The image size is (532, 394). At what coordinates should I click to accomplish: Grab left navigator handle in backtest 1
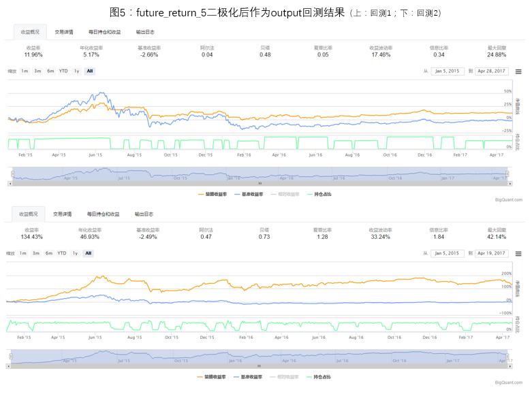click(12, 174)
